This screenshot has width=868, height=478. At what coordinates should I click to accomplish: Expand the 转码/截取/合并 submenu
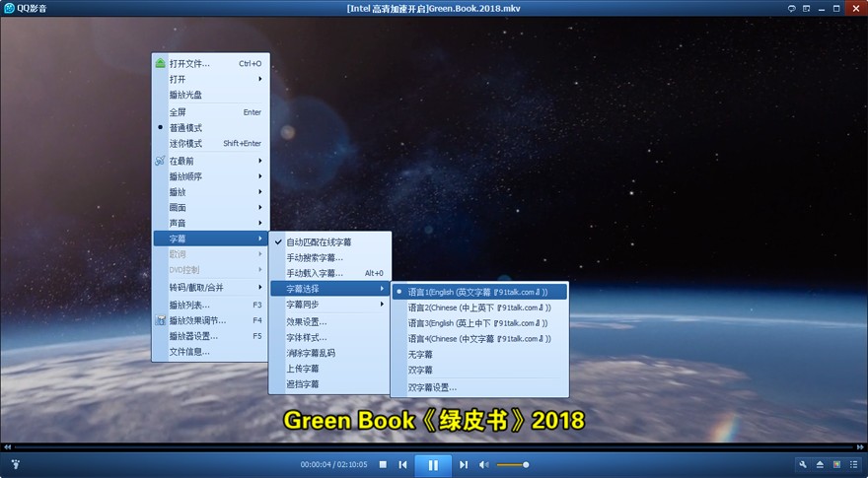coord(211,287)
